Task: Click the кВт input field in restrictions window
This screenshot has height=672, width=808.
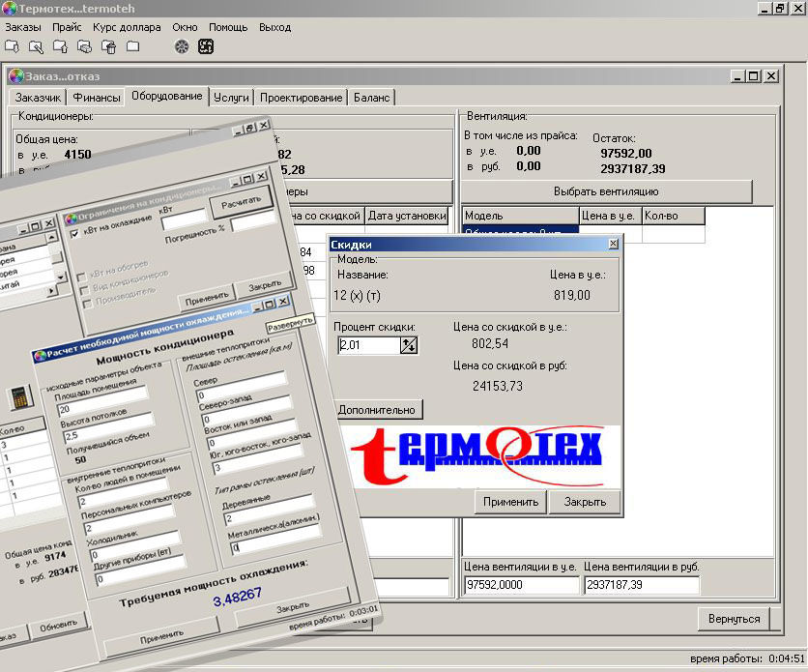Action: click(x=184, y=220)
